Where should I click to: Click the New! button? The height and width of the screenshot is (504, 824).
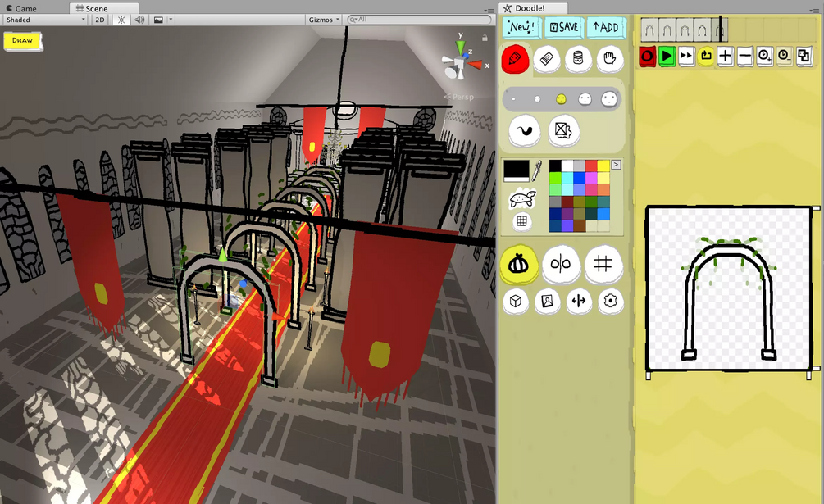pos(521,27)
